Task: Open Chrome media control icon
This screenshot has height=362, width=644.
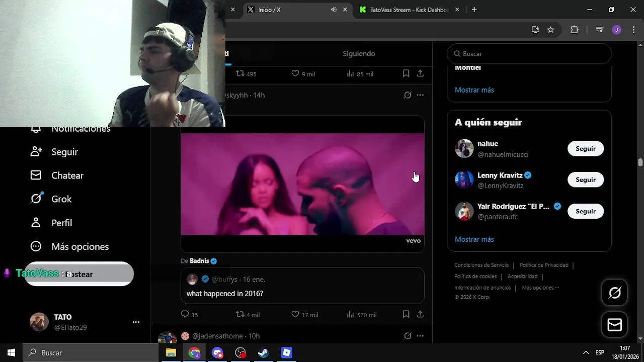Action: [x=599, y=30]
